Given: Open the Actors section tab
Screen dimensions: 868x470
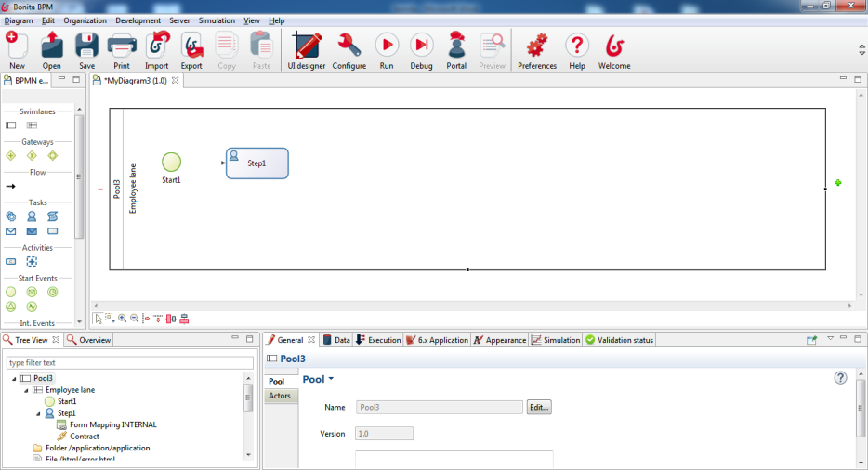Looking at the screenshot, I should click(280, 396).
